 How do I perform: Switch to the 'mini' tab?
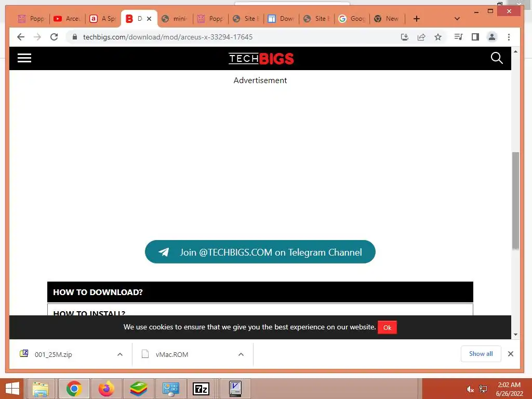(175, 19)
